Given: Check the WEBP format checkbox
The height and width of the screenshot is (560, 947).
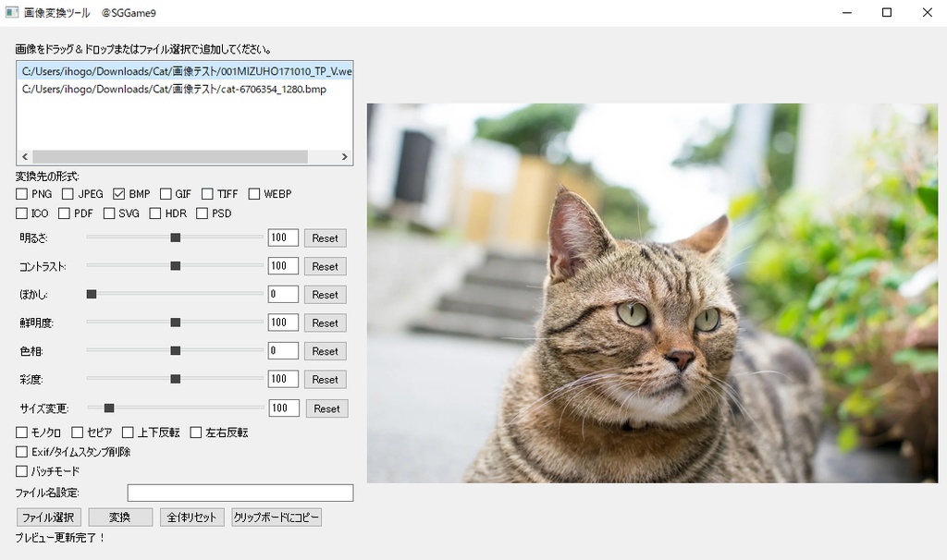Looking at the screenshot, I should click(253, 194).
